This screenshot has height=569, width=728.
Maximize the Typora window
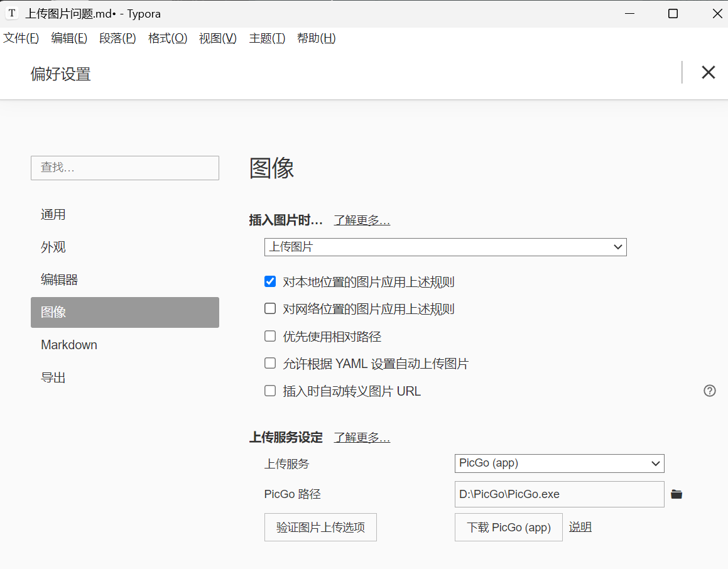point(673,13)
